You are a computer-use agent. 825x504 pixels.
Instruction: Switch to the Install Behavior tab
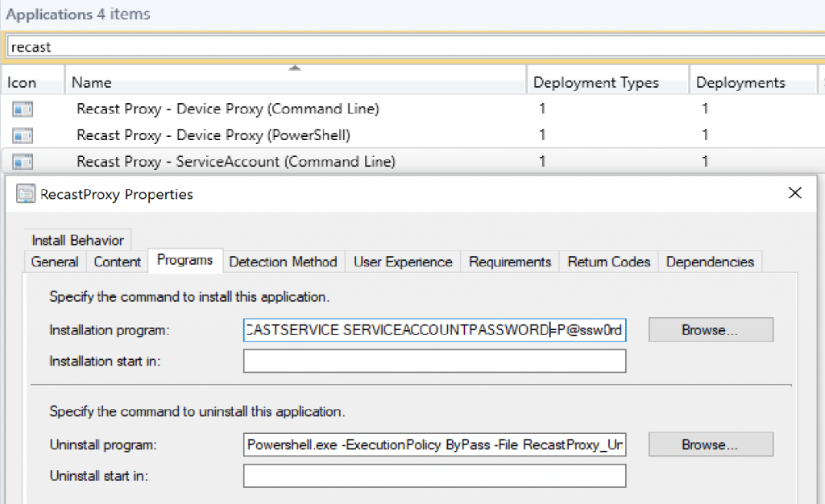(77, 239)
